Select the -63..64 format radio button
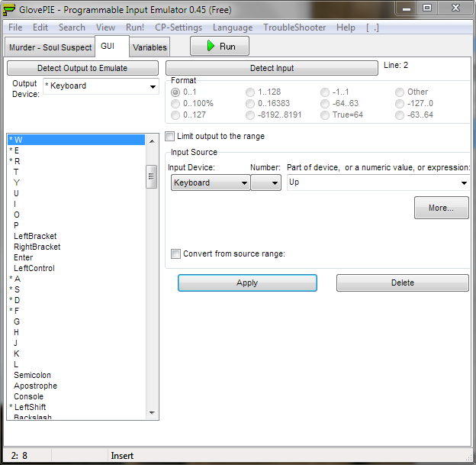This screenshot has height=465, width=476. [400, 115]
